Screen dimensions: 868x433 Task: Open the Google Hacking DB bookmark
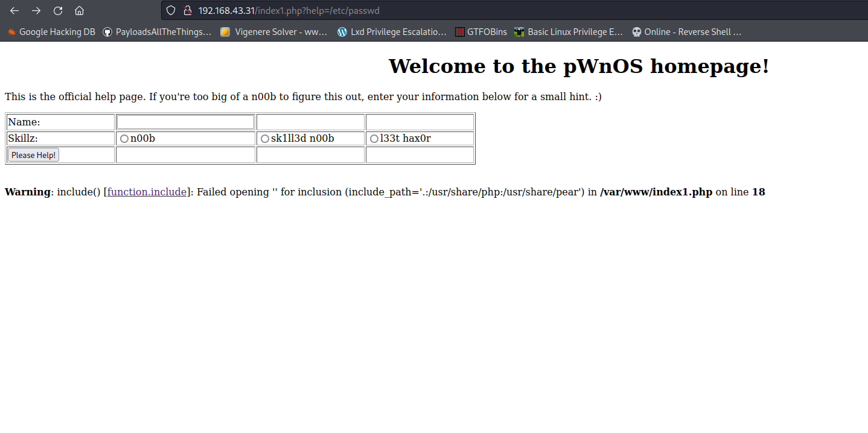tap(51, 32)
